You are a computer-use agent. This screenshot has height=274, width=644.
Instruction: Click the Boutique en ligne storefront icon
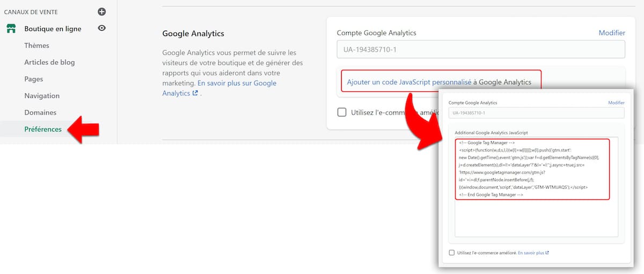coord(11,28)
